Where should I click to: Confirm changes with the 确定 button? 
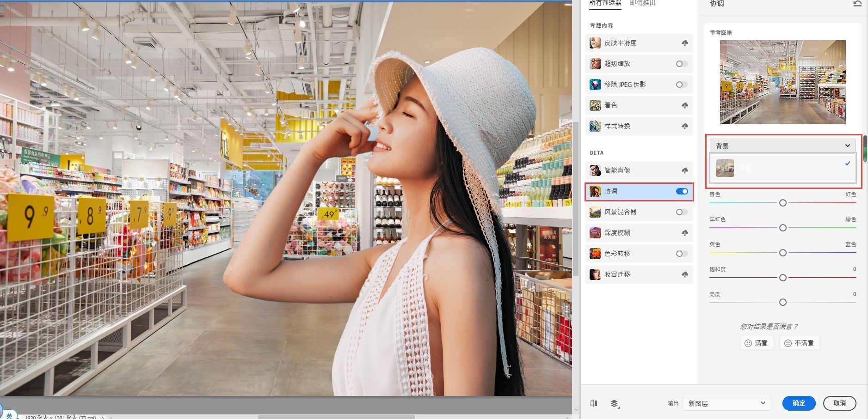tap(798, 403)
